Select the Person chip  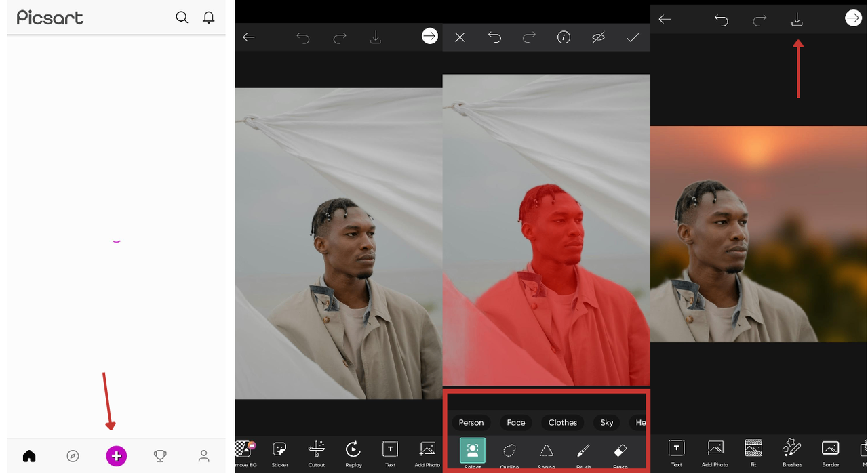pyautogui.click(x=471, y=423)
